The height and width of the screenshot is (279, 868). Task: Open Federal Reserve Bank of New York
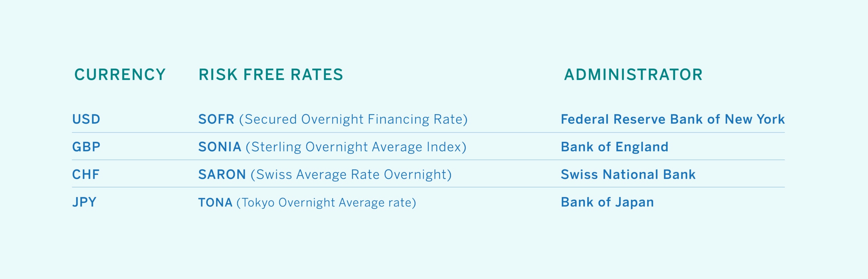click(673, 119)
